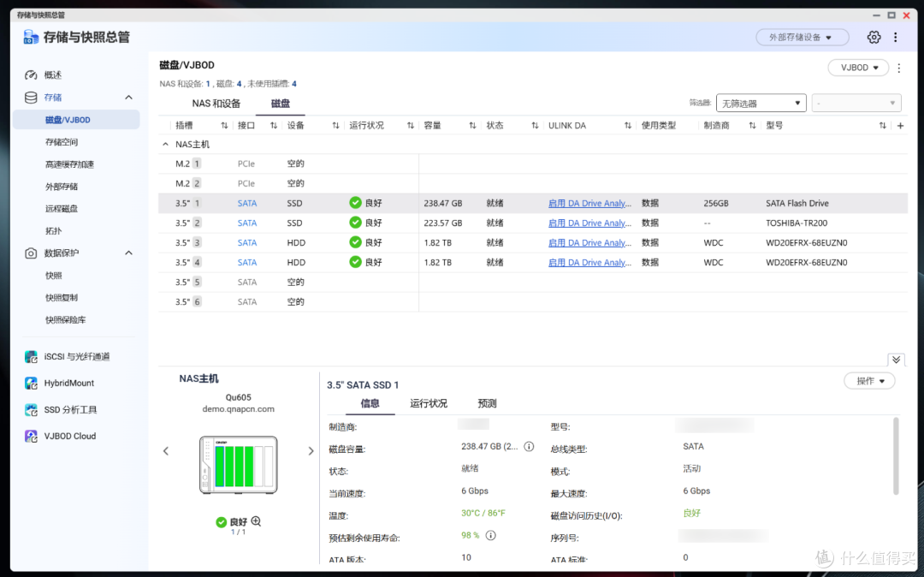Click the SATA link in slot 1 row
The image size is (924, 577).
(247, 203)
